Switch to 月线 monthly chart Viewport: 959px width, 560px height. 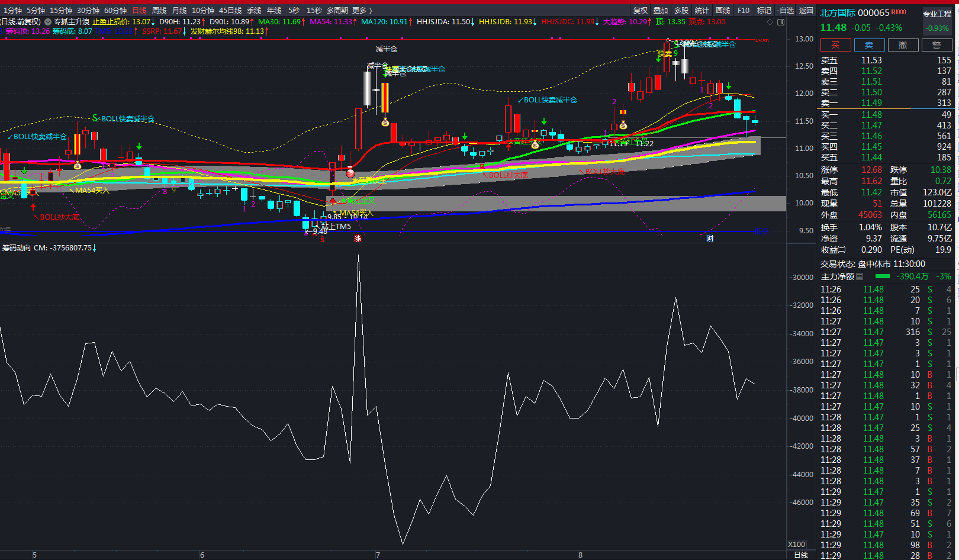click(179, 11)
